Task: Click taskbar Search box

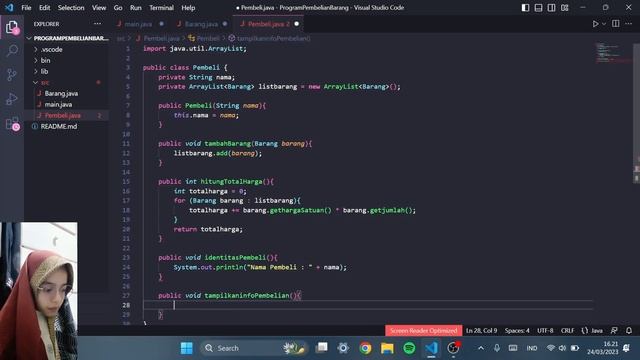Action: pos(253,348)
